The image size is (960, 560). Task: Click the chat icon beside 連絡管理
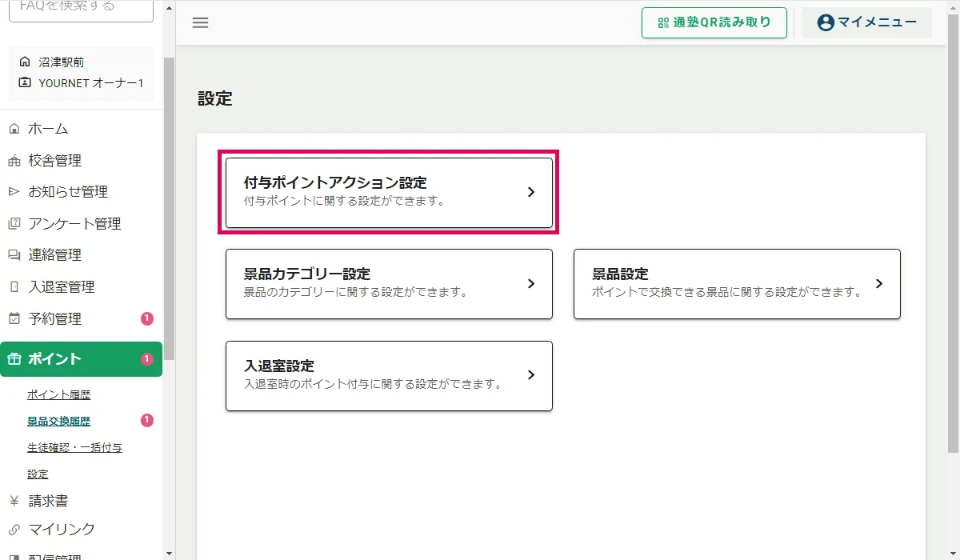click(x=14, y=255)
